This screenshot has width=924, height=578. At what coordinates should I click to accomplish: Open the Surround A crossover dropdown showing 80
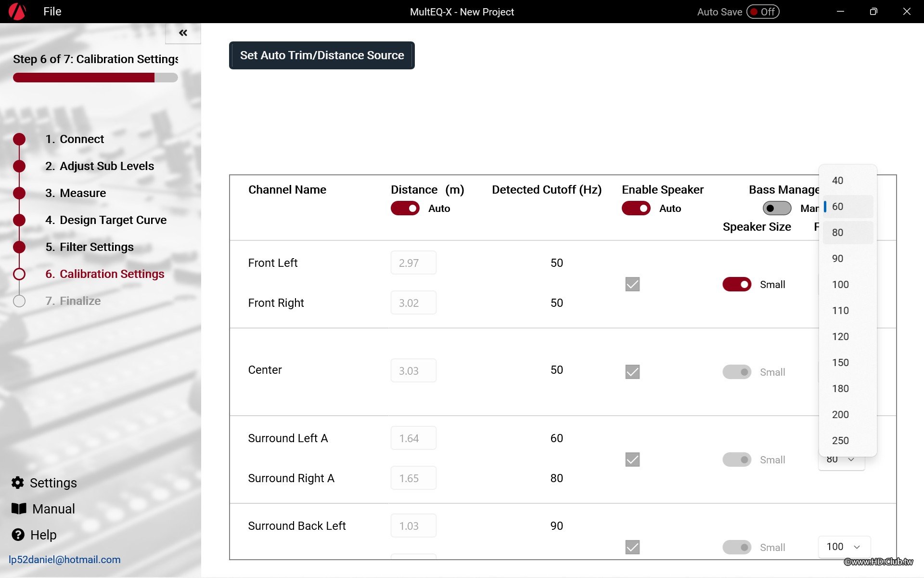(x=842, y=462)
